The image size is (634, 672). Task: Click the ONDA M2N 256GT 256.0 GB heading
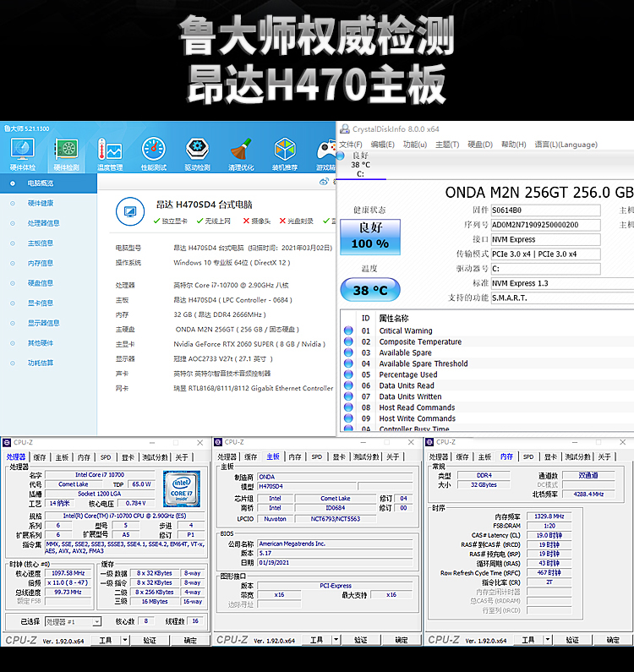coord(538,193)
